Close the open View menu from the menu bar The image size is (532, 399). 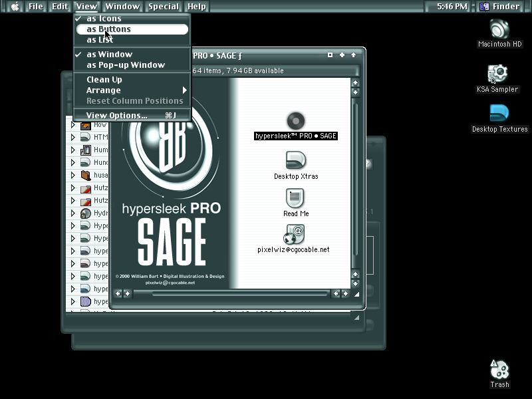click(86, 7)
